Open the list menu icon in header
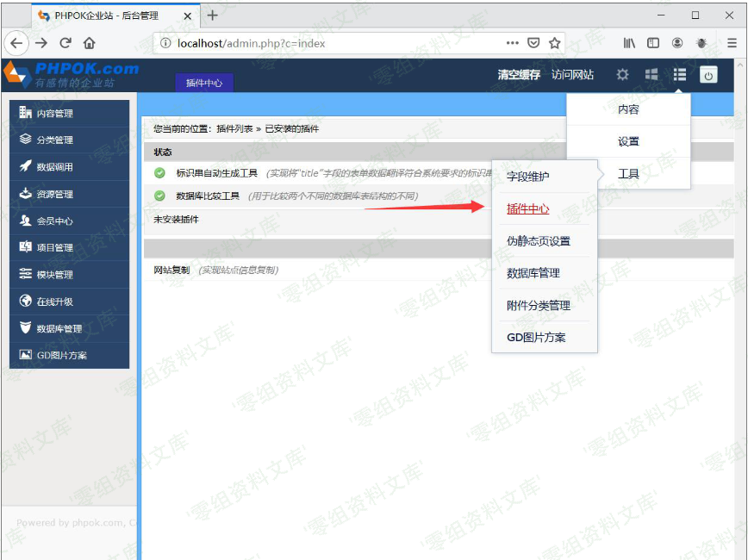This screenshot has width=748, height=560. click(680, 75)
